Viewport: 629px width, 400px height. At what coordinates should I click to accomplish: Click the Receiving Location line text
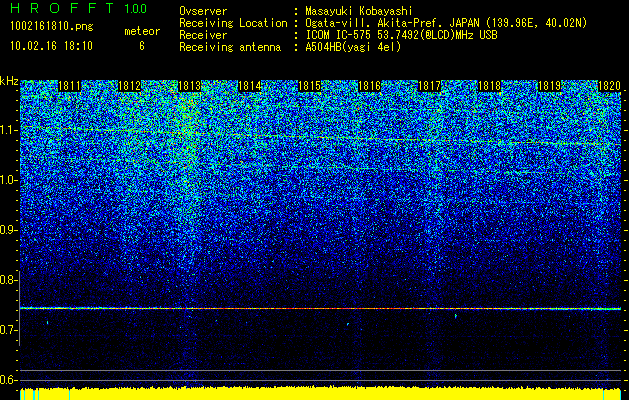(383, 23)
